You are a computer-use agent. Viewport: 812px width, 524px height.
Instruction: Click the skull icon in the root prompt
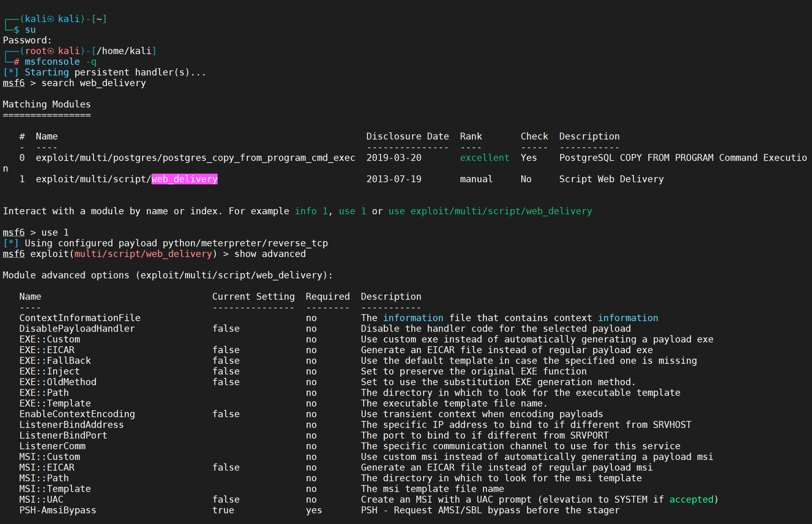51,51
